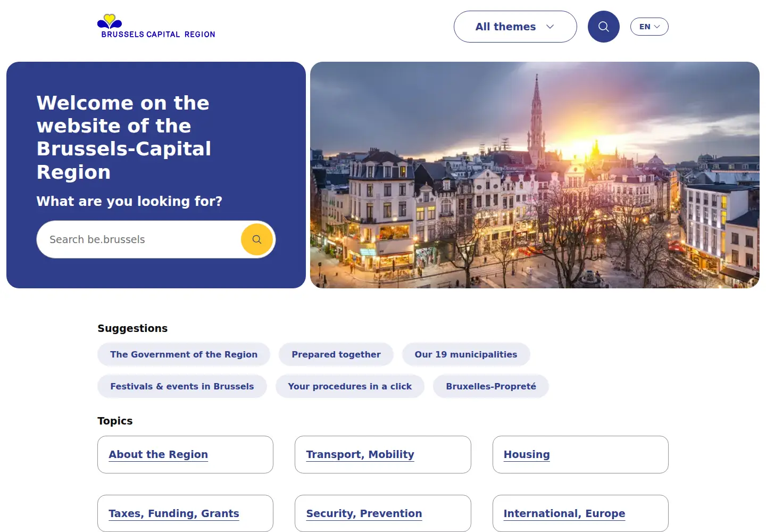The height and width of the screenshot is (532, 766).
Task: Click the 'What are you looking for?' text
Action: coord(129,201)
